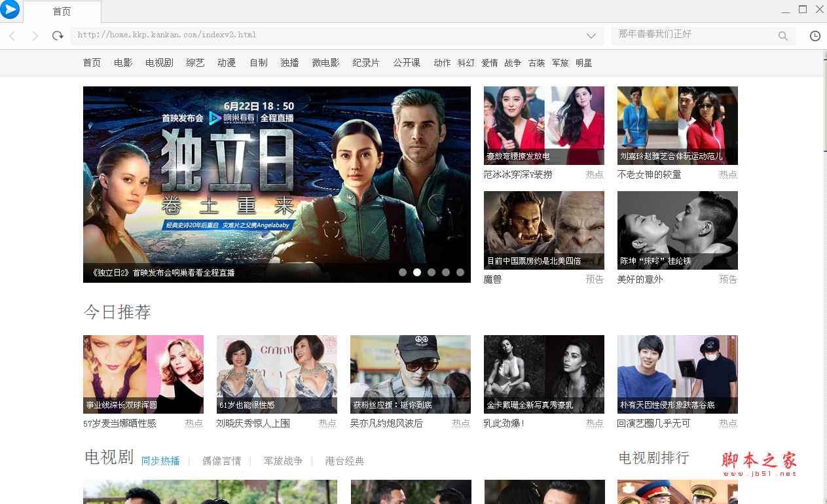Click the 刘晓庆秀惊人上围 title
Screen dimensions: 827x504
tap(253, 423)
